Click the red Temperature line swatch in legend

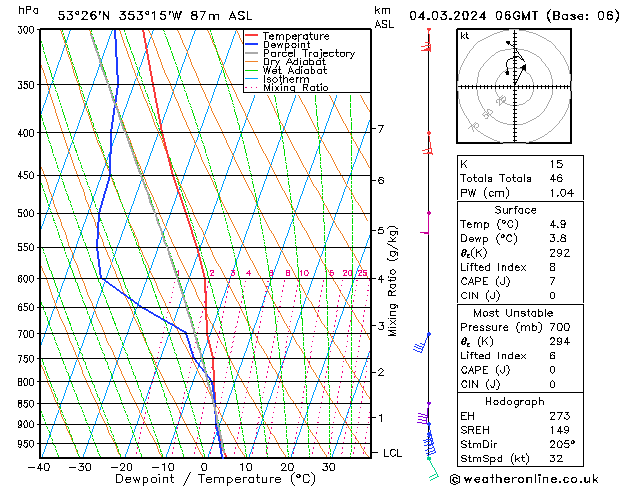252,35
